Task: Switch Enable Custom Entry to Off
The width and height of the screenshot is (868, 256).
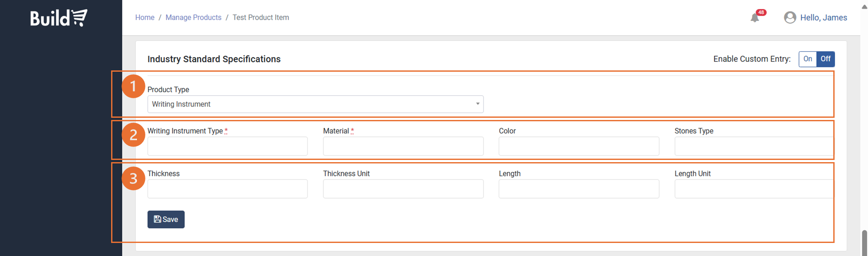Action: click(825, 59)
